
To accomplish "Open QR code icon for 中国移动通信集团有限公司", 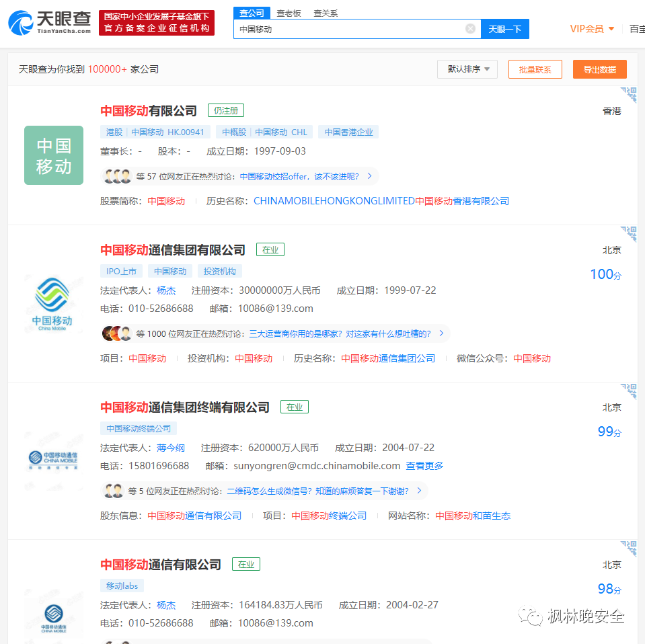I will 629,233.
